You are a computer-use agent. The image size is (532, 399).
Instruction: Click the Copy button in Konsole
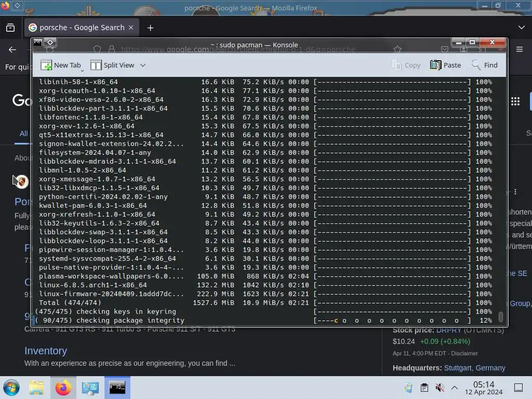(406, 65)
